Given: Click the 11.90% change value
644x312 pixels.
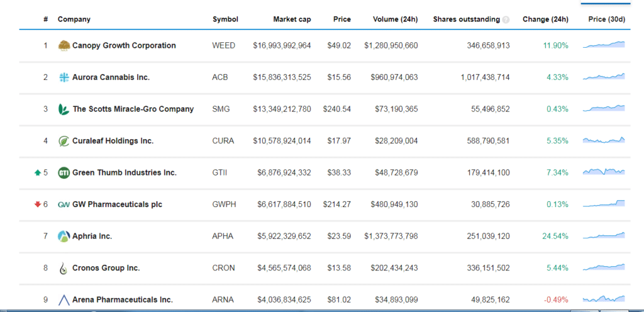Looking at the screenshot, I should [x=556, y=45].
